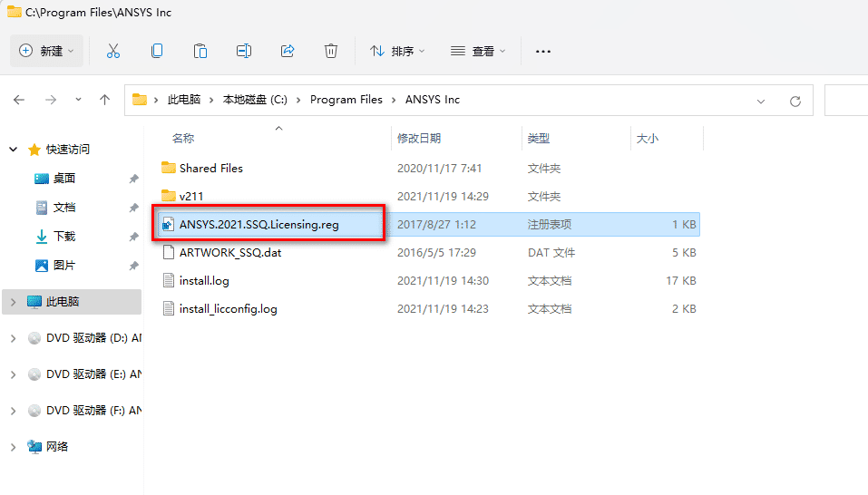868x495 pixels.
Task: Expand the address bar history dropdown
Action: 760,101
